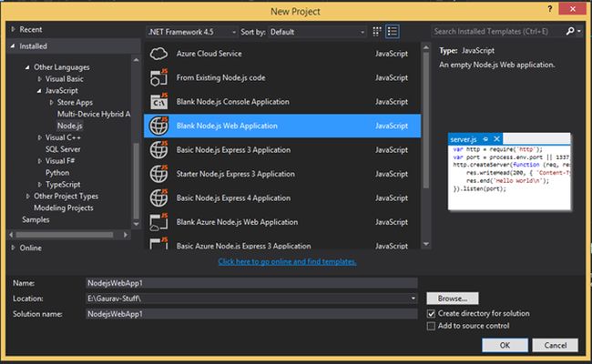592x364 pixels.
Task: Enable Add to source control checkbox
Action: coord(431,326)
